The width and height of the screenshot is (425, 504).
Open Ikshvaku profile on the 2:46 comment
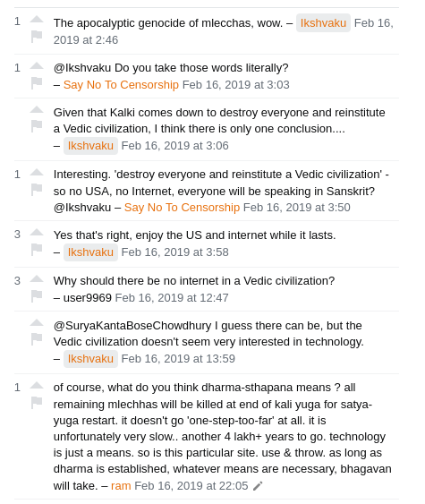click(x=323, y=22)
